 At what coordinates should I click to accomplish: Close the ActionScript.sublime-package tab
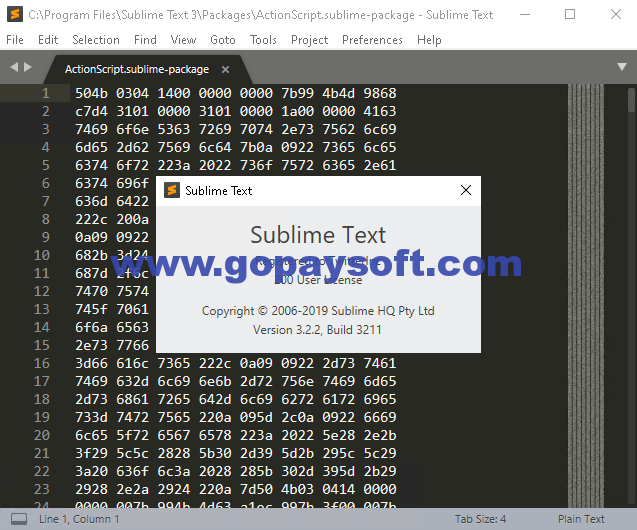(x=225, y=70)
